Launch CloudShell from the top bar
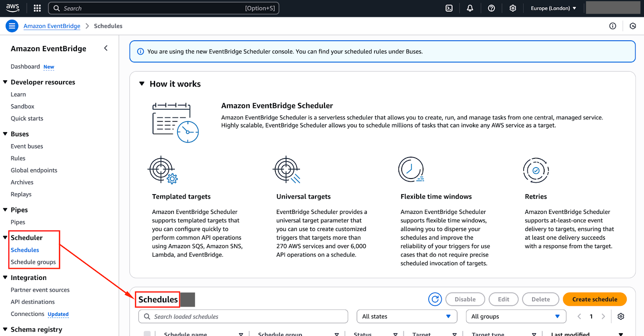 click(449, 8)
